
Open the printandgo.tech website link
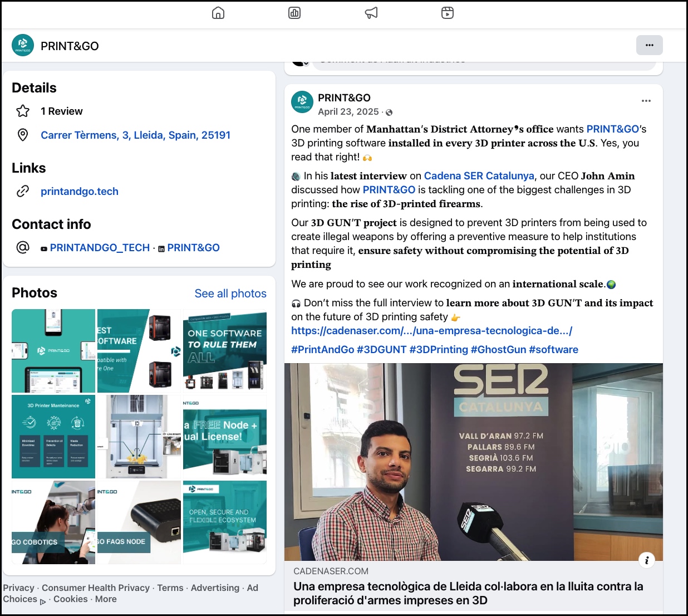pyautogui.click(x=80, y=191)
